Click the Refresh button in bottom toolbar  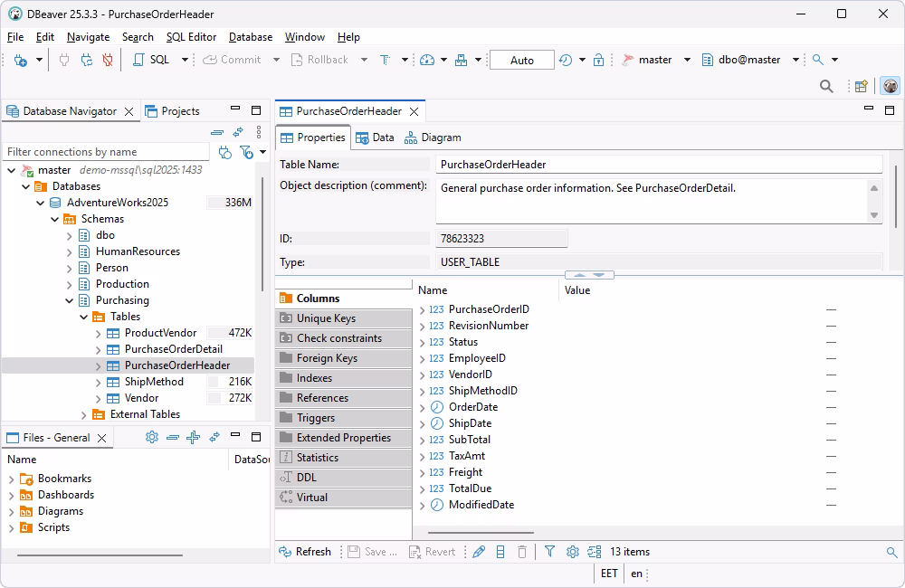coord(305,552)
